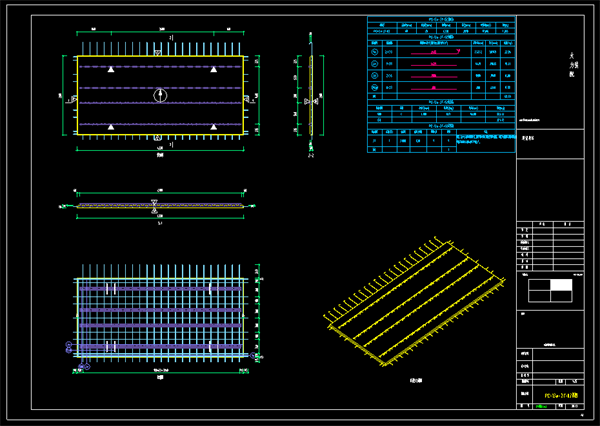Select the first circled bar mark in the rebar schedule
This screenshot has height=426, width=600.
tap(375, 52)
